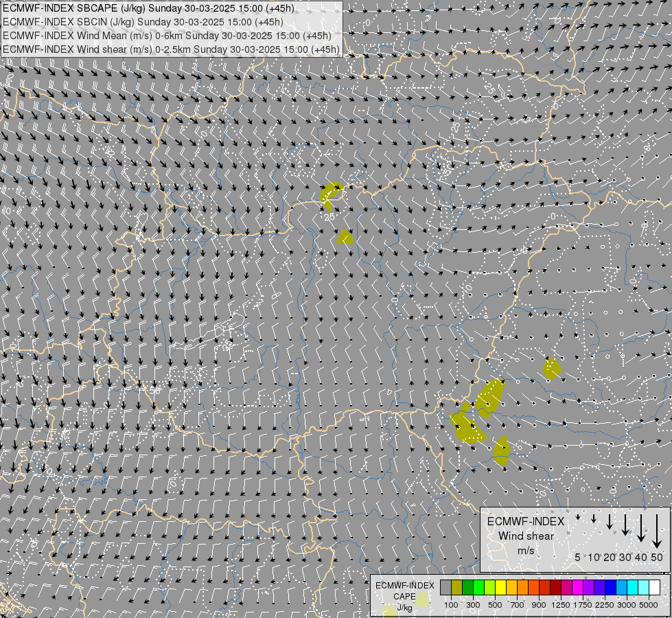Screen dimensions: 672x618
Task: Click the 'CAPE' label in color legend
Action: [404, 597]
